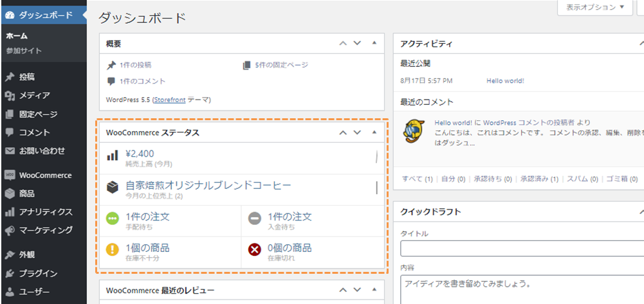644x304 pixels.
Task: Click the sales bar chart icon beside ¥2,400
Action: [x=112, y=156]
